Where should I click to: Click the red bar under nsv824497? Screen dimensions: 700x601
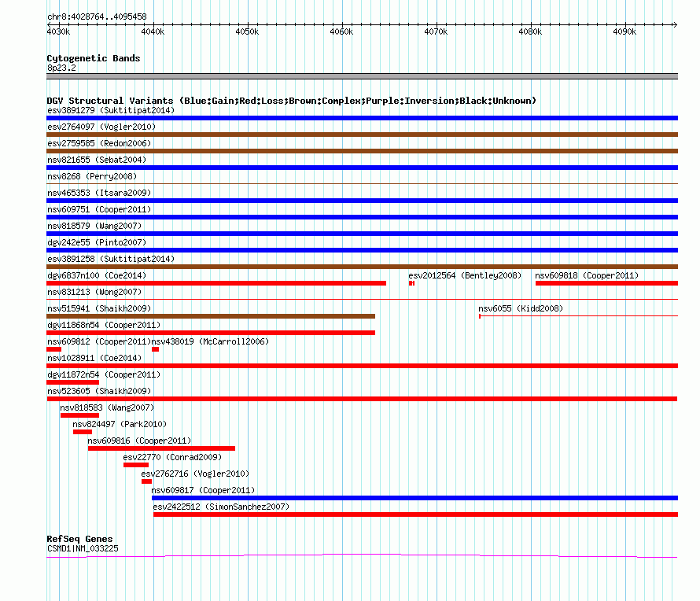[82, 432]
